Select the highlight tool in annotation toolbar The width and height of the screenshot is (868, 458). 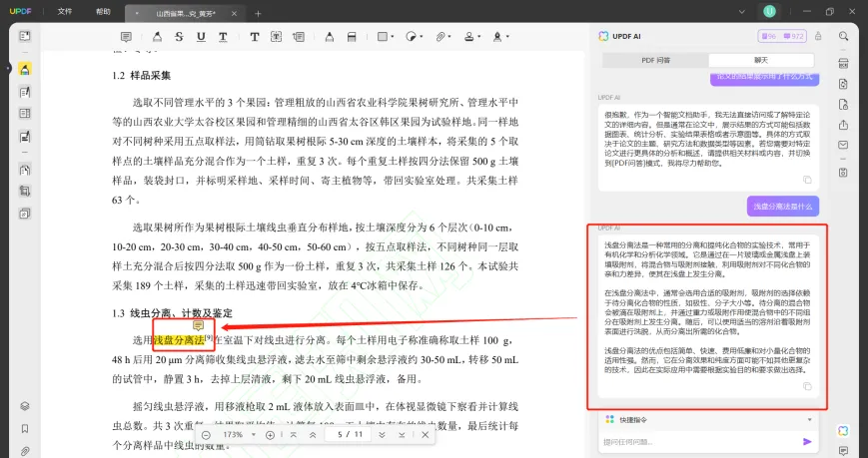pos(157,37)
